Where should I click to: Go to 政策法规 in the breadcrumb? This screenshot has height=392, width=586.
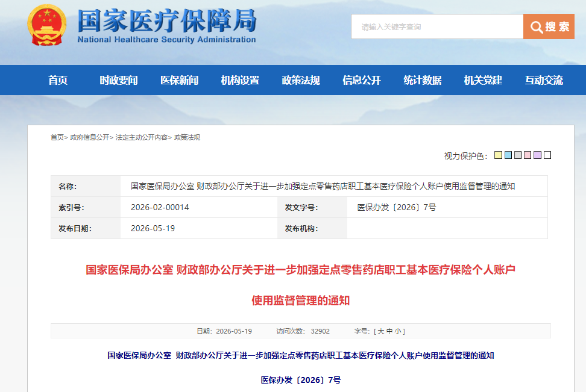pyautogui.click(x=187, y=137)
